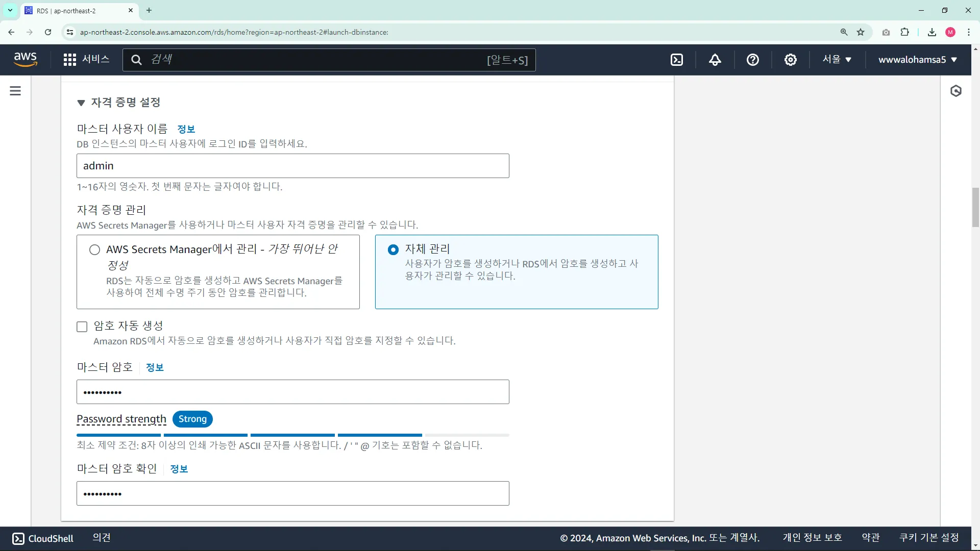This screenshot has height=551, width=980.
Task: Select AWS Secrets Manager 관리 radio option
Action: pyautogui.click(x=95, y=249)
